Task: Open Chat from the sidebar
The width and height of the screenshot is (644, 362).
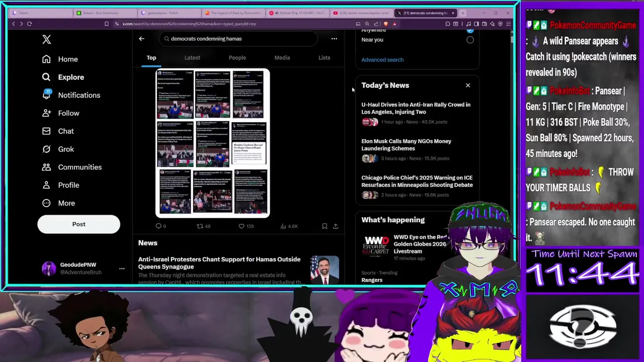Action: pos(58,131)
